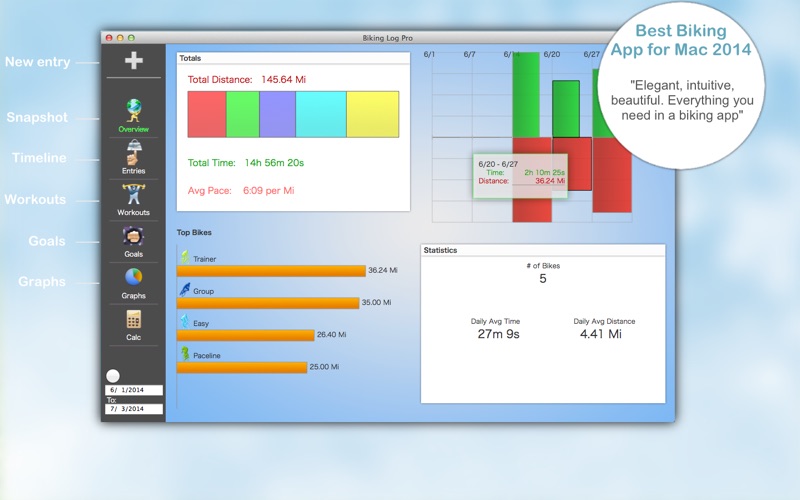This screenshot has height=500, width=800.
Task: Open the Workouts weightlifter icon
Action: (134, 194)
